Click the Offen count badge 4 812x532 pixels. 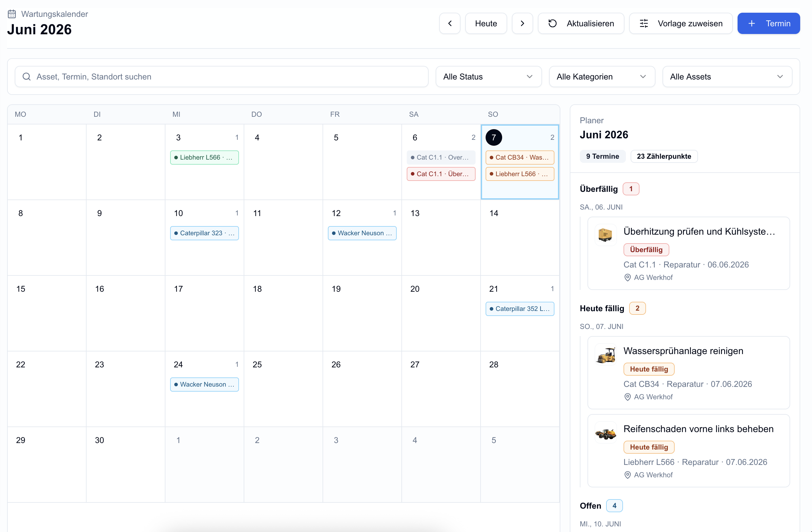tap(614, 506)
